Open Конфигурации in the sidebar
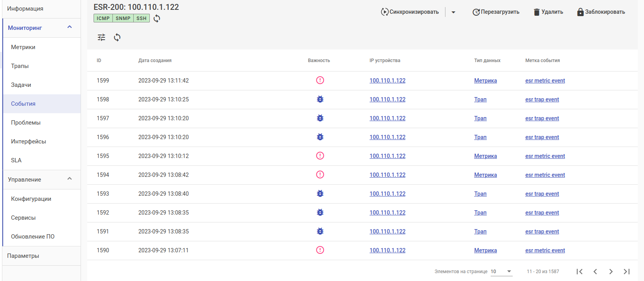 coord(31,199)
